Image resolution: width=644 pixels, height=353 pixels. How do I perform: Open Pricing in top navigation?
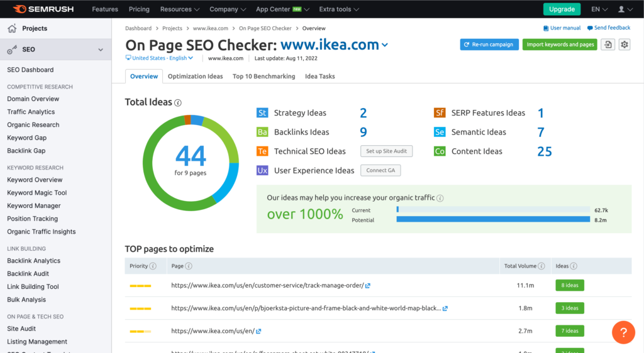[x=139, y=9]
